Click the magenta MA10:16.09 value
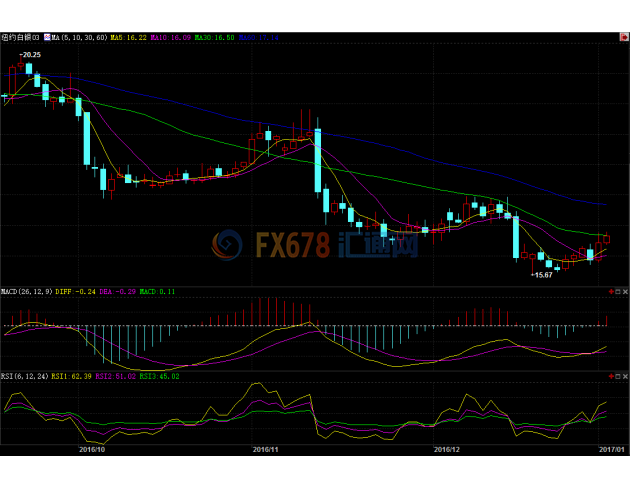 pos(171,37)
